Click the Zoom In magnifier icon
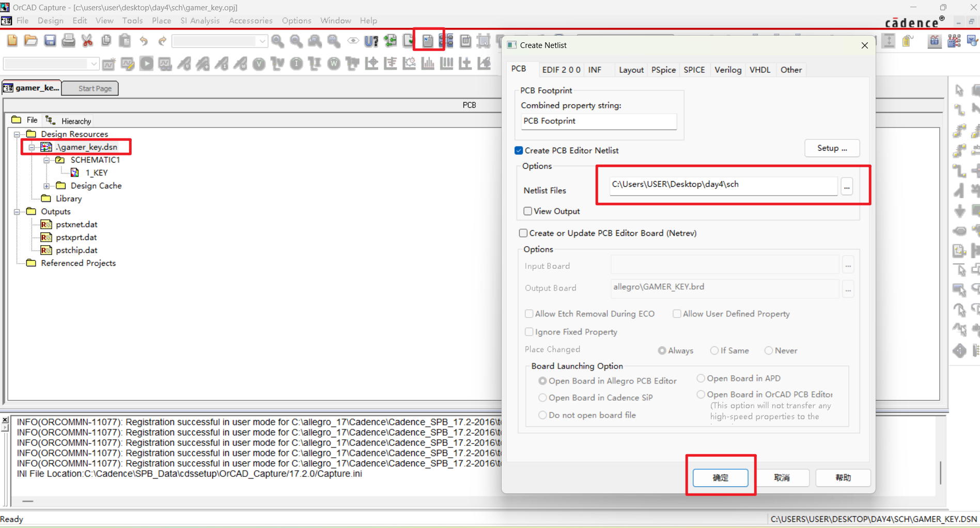 click(278, 41)
